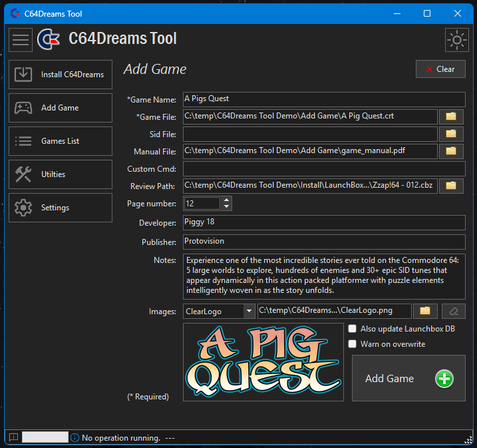Minimize the C64Dreams Tool window
477x448 pixels.
tap(397, 13)
